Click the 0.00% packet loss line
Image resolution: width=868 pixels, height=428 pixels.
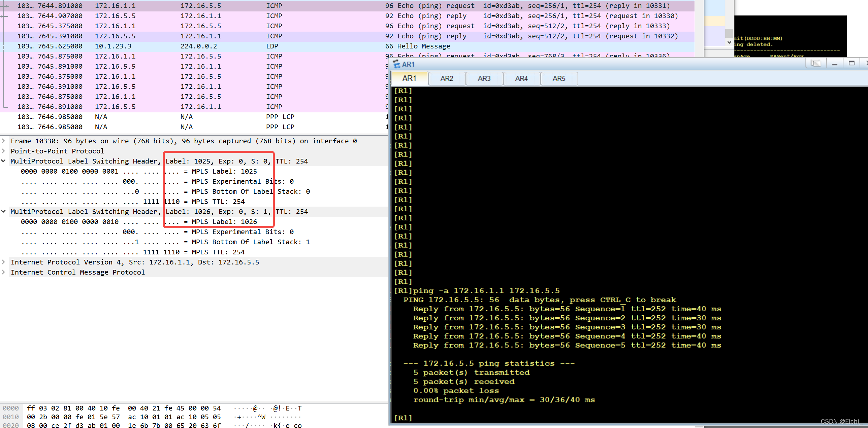(456, 391)
